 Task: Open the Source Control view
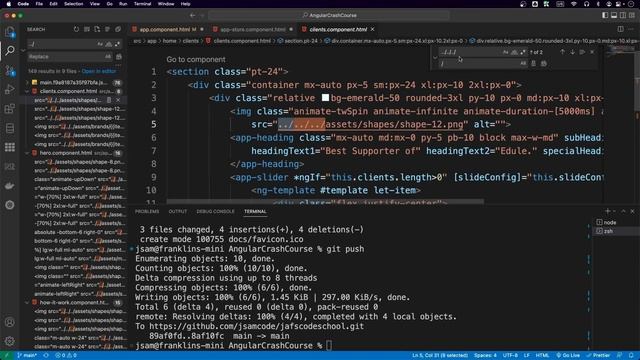(x=10, y=70)
